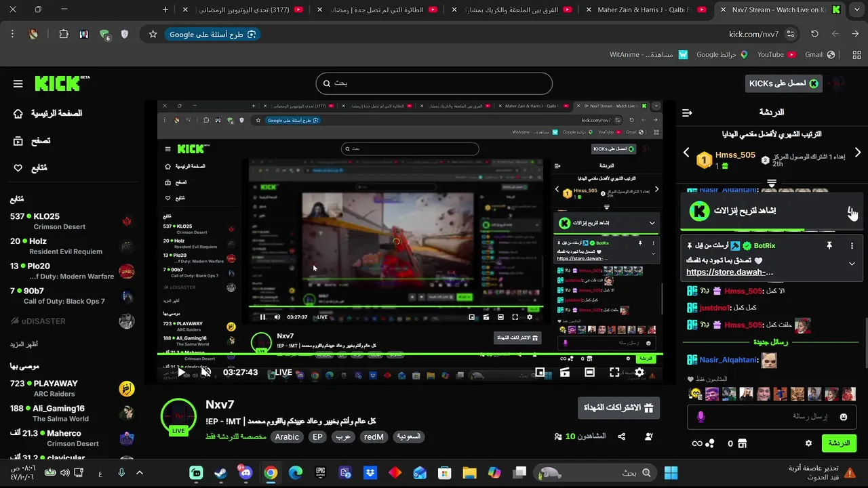Go to previous gifter leaderboard entry

(x=686, y=152)
